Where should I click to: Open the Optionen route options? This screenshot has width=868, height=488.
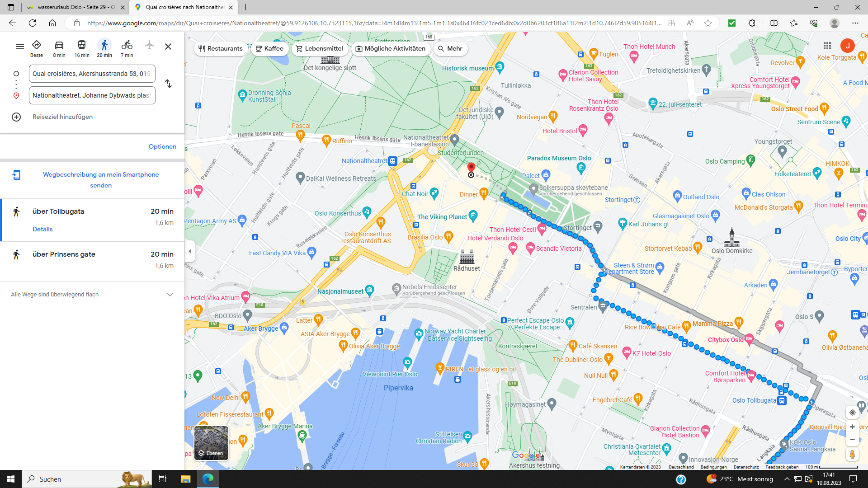tap(162, 147)
